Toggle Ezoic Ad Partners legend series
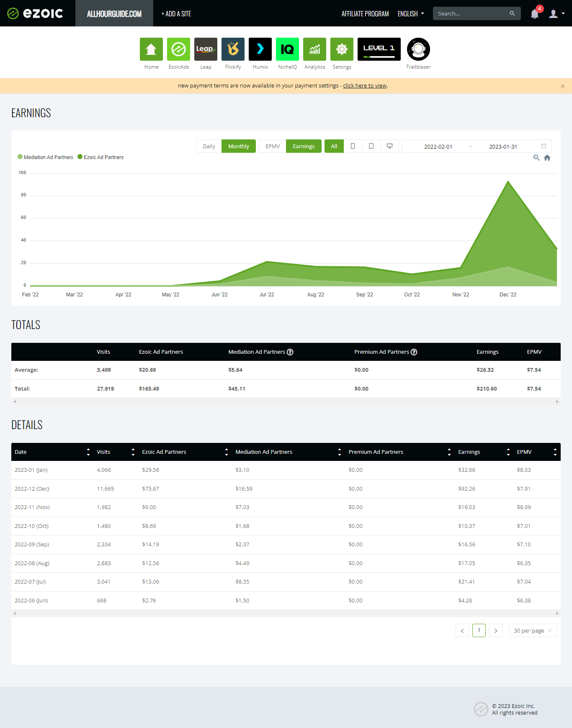 (x=100, y=157)
